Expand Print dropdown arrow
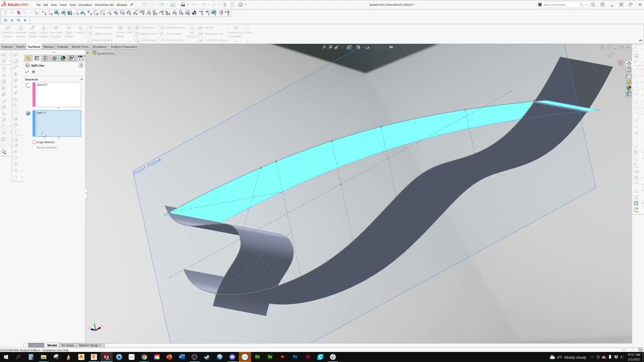The image size is (644, 362). point(188,5)
